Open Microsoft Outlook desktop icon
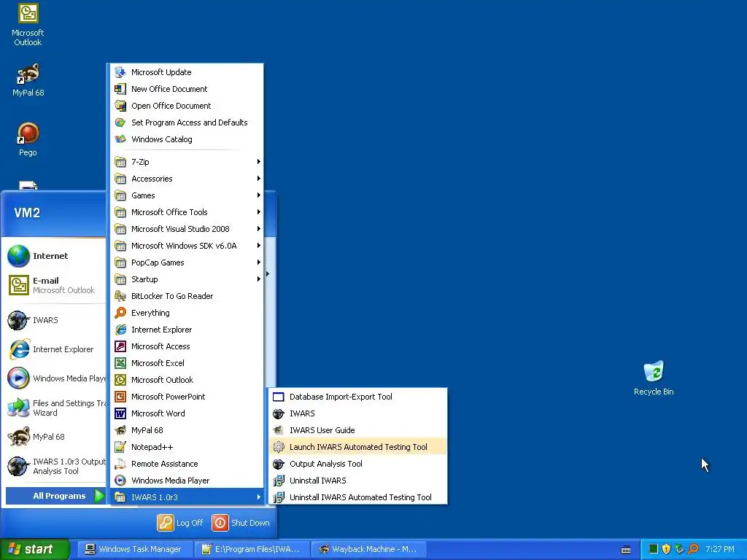The image size is (747, 560). pyautogui.click(x=28, y=25)
